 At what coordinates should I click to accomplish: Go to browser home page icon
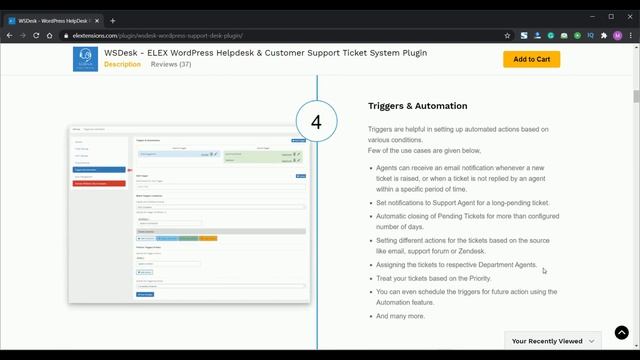49,36
